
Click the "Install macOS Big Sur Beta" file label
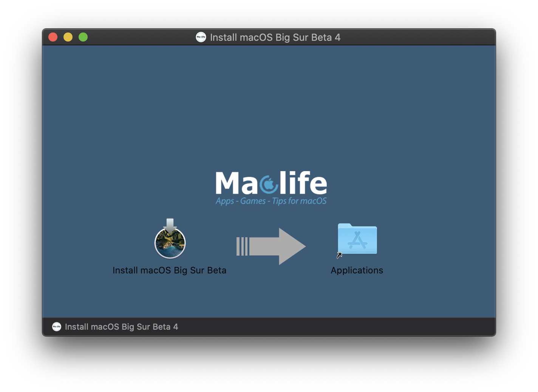pos(169,270)
